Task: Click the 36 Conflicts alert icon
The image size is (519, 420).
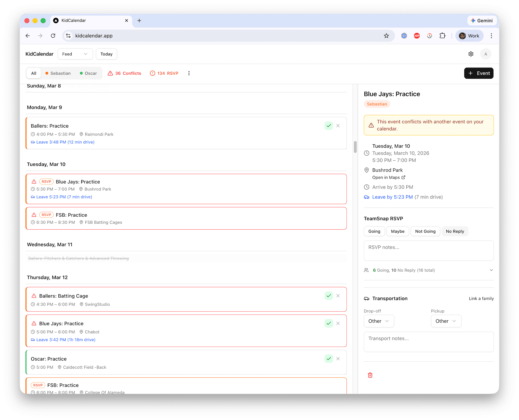Action: point(111,73)
